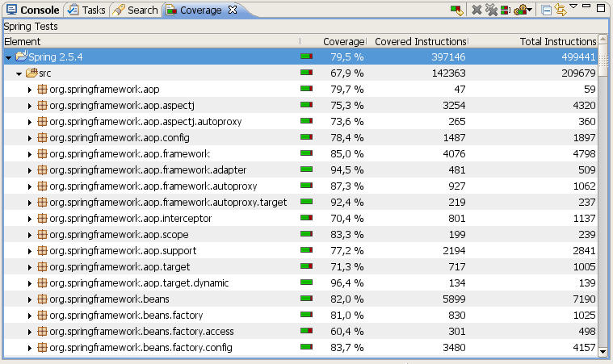Click the Spring 2.5.4 project folder icon
The width and height of the screenshot is (613, 364).
click(x=22, y=56)
